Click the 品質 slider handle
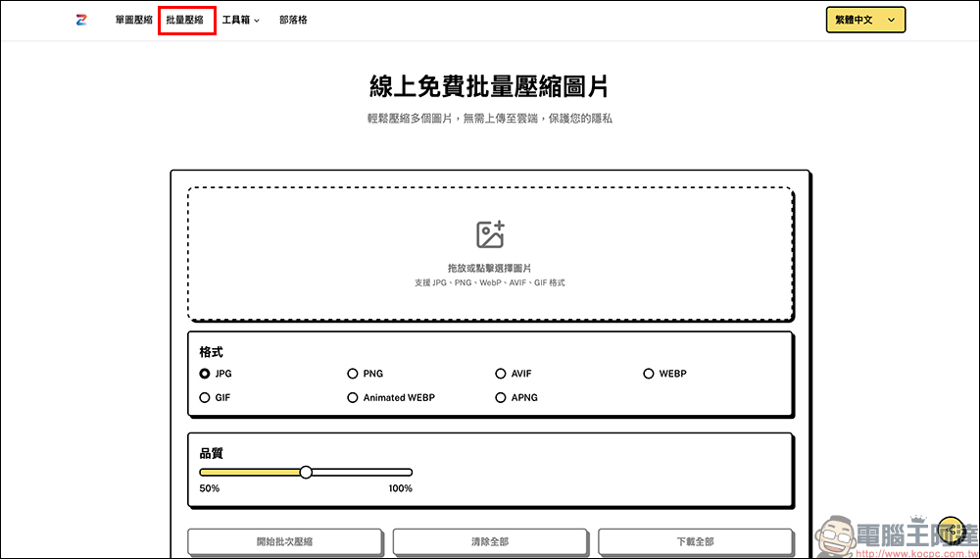This screenshot has height=559, width=980. click(306, 472)
